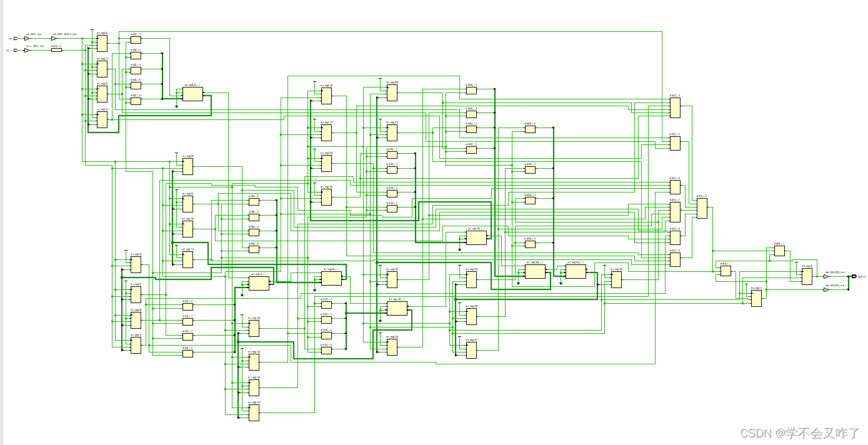Click the led_OBUF[0]_inst output buffer

click(x=826, y=276)
